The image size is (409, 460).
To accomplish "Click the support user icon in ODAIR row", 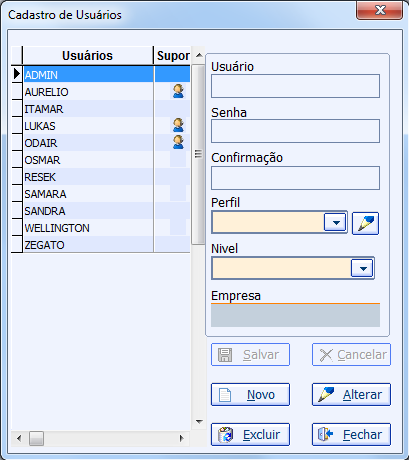I will [178, 142].
